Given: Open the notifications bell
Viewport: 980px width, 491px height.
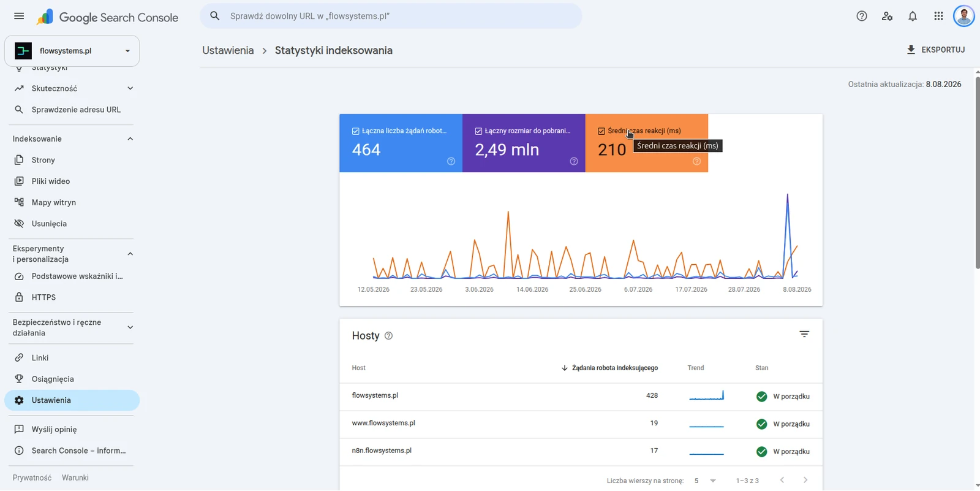Looking at the screenshot, I should (x=913, y=16).
